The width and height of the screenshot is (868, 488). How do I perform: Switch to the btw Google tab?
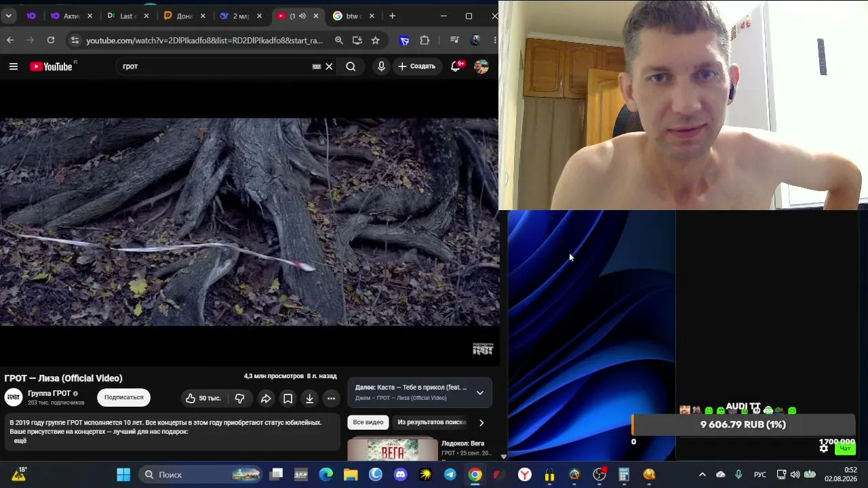coord(353,16)
